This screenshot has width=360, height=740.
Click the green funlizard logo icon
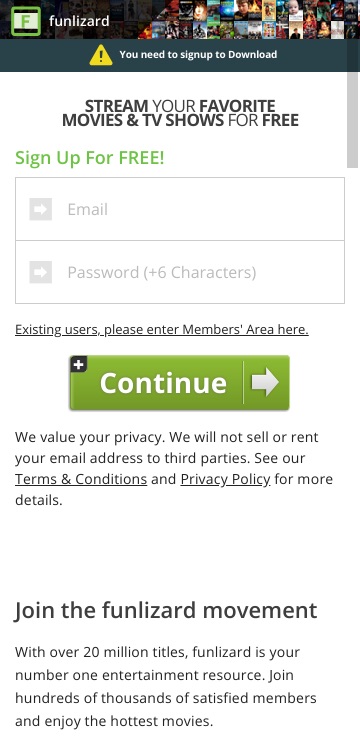click(x=25, y=21)
